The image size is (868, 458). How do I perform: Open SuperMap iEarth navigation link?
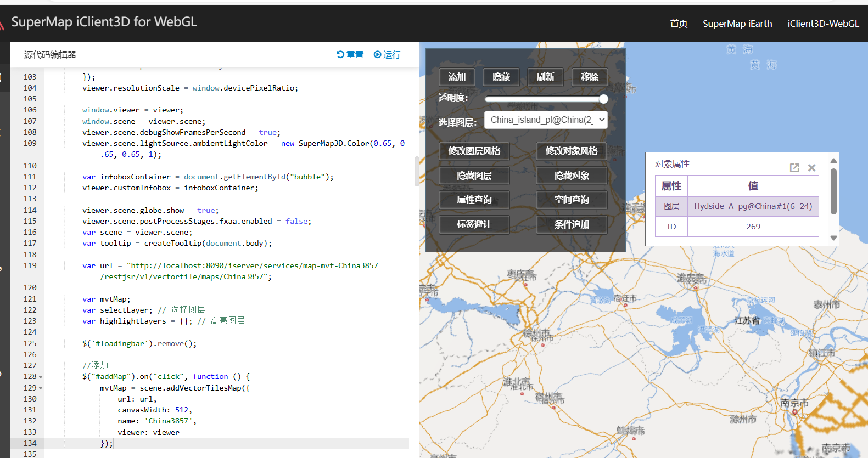[x=737, y=24]
